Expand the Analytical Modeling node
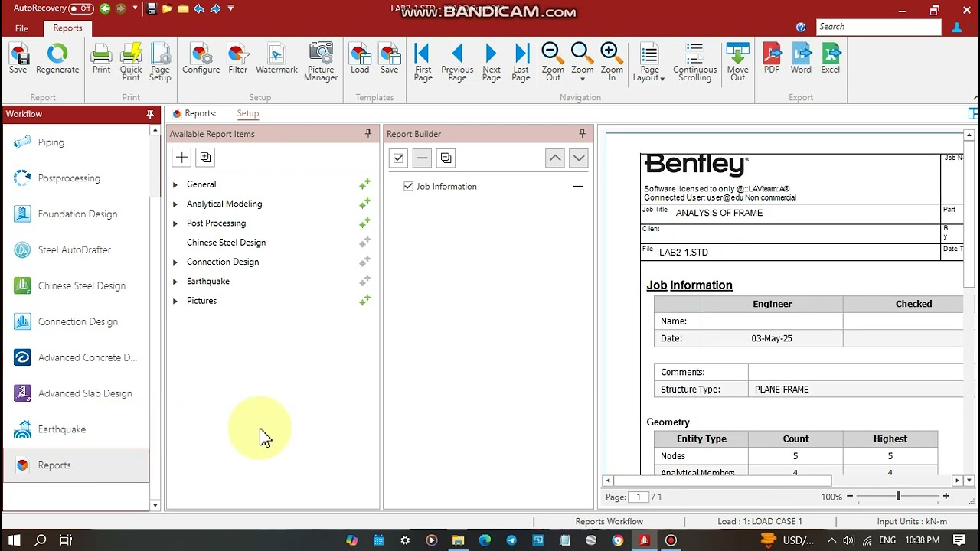980x551 pixels. tap(175, 204)
